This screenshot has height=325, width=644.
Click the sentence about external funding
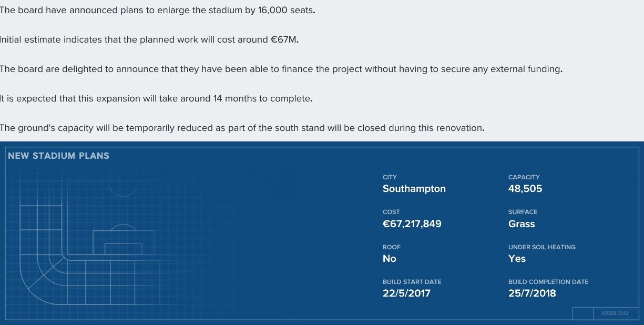[281, 69]
